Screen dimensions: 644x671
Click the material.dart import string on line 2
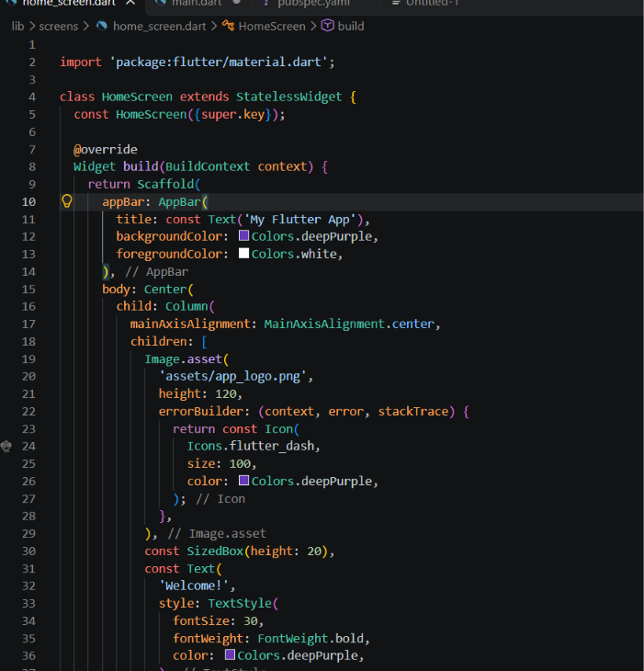click(x=220, y=63)
